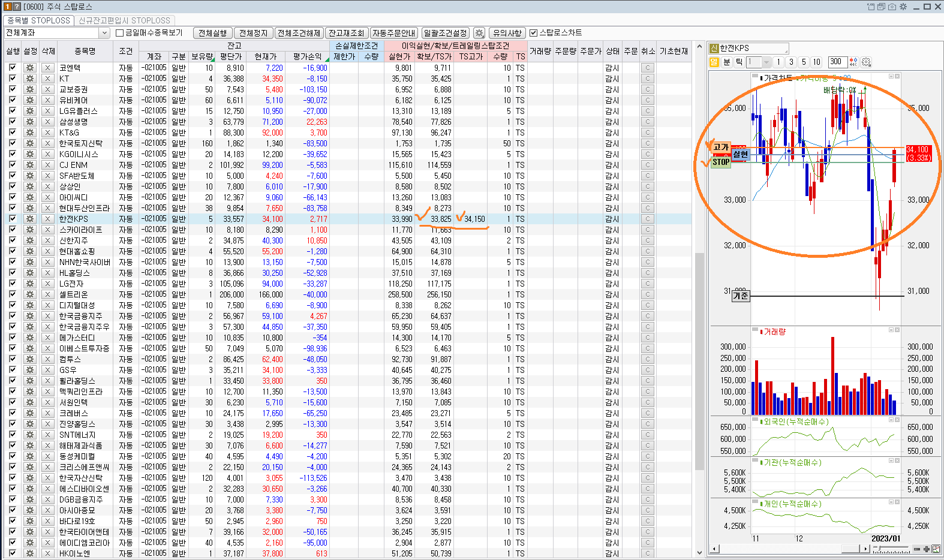Click the help question mark icon
This screenshot has width=944, height=560.
pyautogui.click(x=17, y=7)
